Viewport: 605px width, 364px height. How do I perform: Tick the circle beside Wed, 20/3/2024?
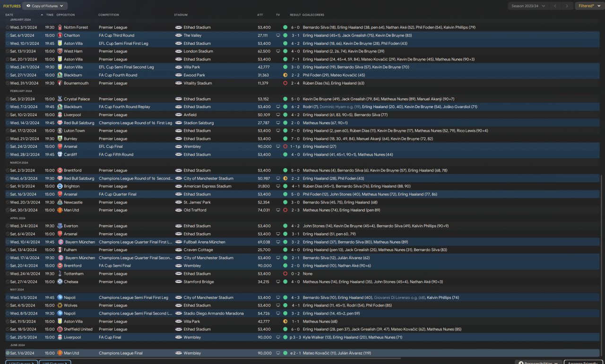pos(8,202)
